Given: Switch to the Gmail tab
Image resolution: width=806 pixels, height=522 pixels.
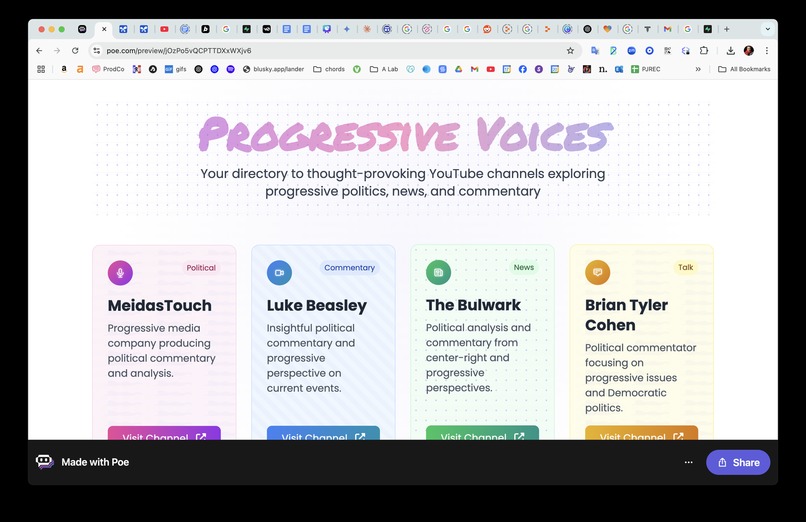Looking at the screenshot, I should pos(667,29).
